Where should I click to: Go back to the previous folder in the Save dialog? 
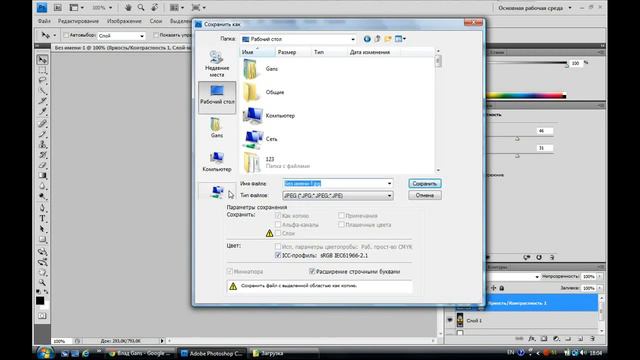[367, 39]
